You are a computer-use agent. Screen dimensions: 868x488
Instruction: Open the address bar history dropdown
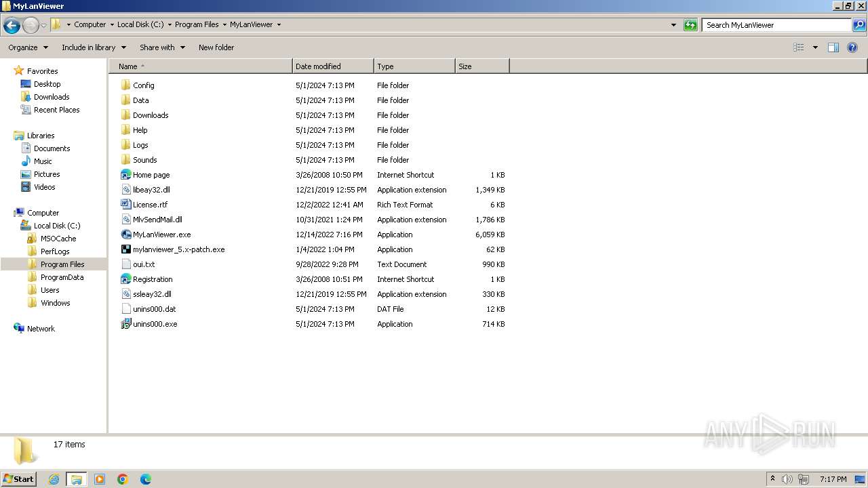coord(673,25)
